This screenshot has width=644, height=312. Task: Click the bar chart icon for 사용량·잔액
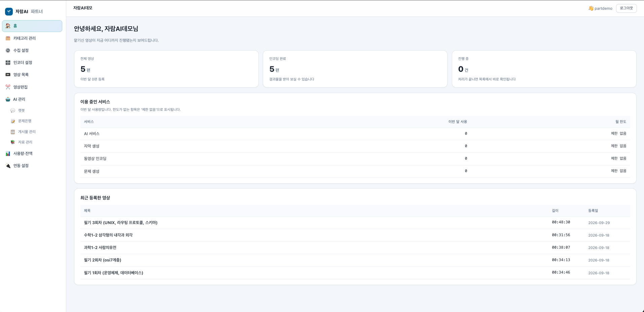[x=8, y=154]
